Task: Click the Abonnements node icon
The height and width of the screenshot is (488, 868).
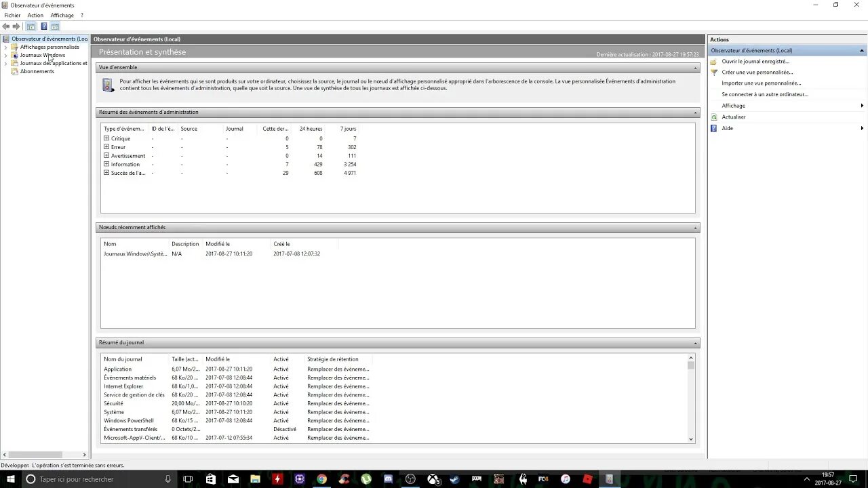Action: [15, 71]
